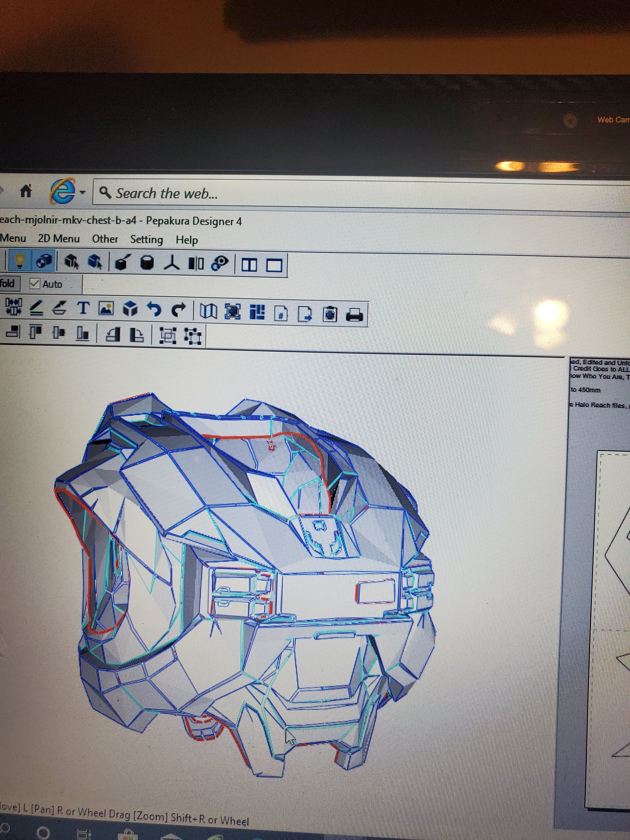Click the open book unfold icon

coord(209,311)
